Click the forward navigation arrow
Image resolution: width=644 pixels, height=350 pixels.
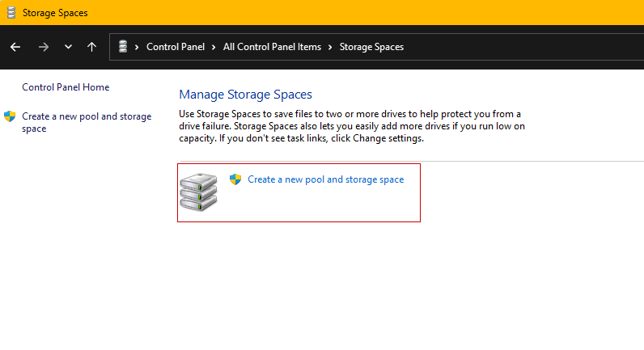tap(43, 47)
